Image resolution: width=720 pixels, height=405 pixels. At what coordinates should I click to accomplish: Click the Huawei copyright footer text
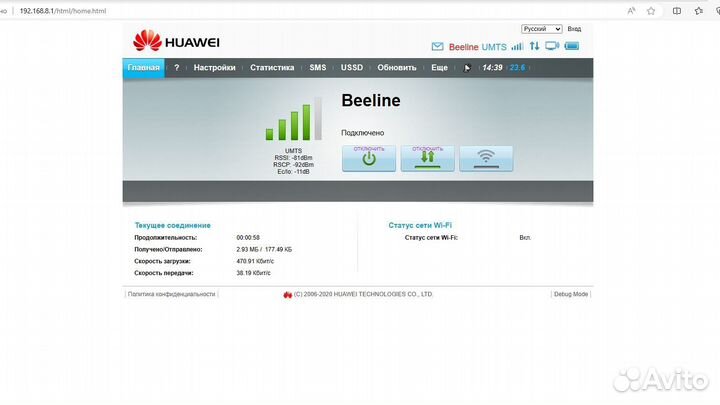tap(363, 294)
